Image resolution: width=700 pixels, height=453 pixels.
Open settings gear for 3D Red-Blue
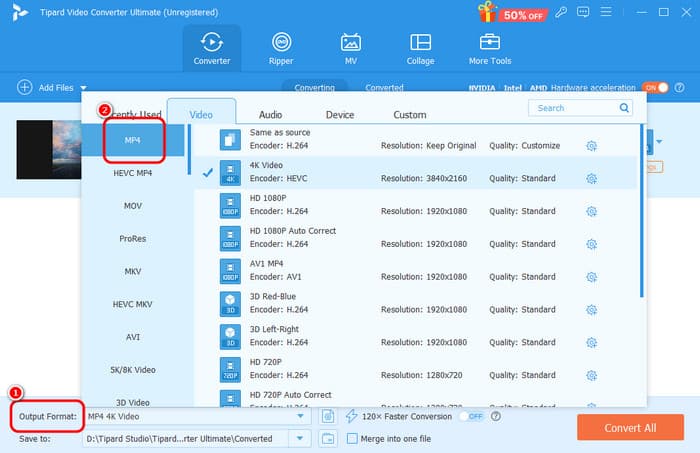592,310
